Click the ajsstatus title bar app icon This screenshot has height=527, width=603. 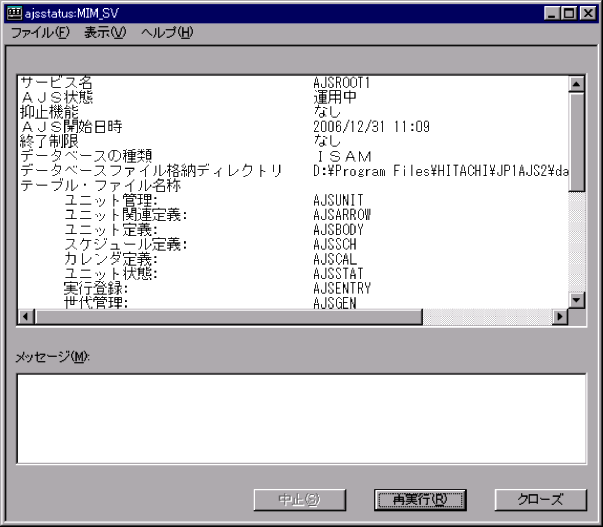[15, 13]
